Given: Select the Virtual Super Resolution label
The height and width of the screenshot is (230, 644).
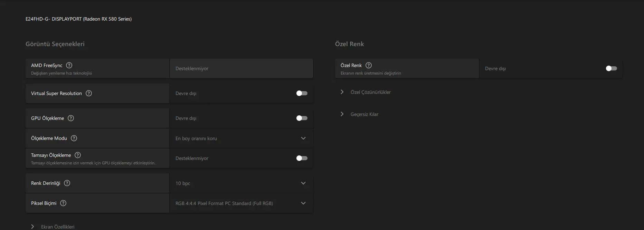Looking at the screenshot, I should coord(56,93).
